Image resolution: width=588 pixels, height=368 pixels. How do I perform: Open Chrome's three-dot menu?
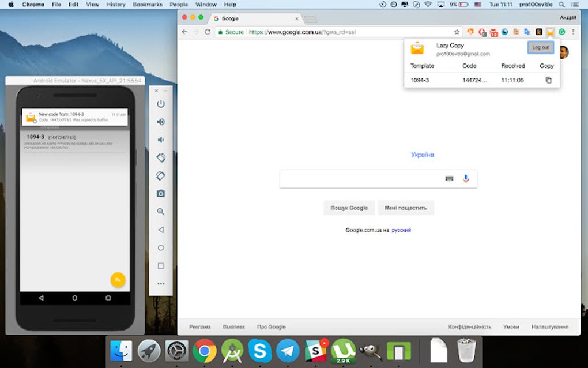click(573, 32)
